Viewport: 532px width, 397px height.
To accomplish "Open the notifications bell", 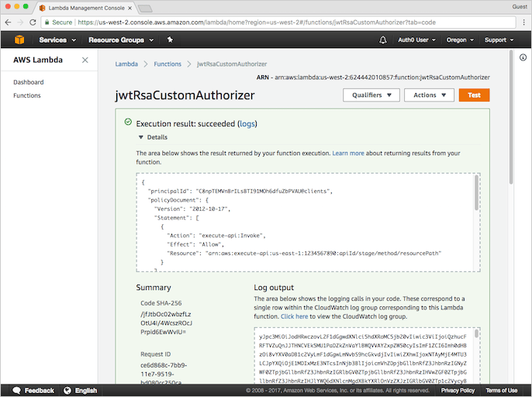I will [x=383, y=40].
